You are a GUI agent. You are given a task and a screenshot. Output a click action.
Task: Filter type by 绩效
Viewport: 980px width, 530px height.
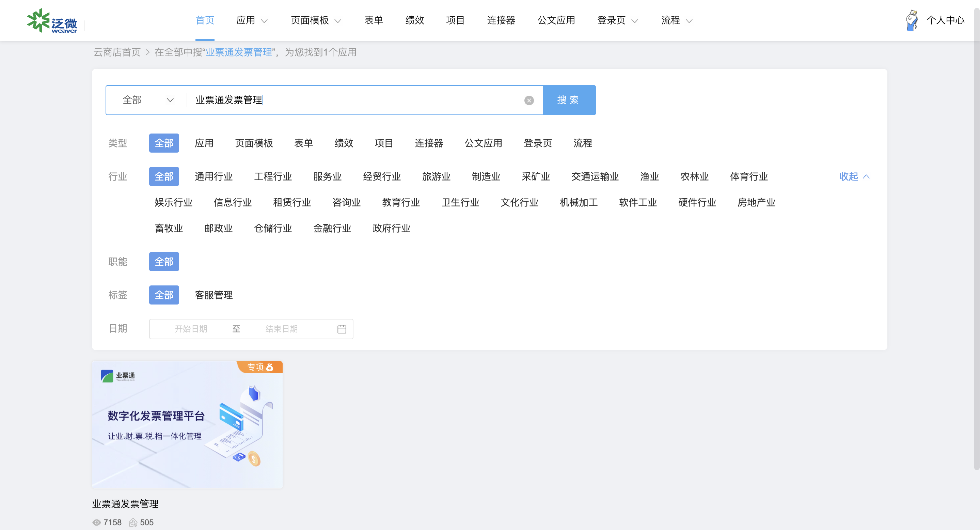coord(344,143)
